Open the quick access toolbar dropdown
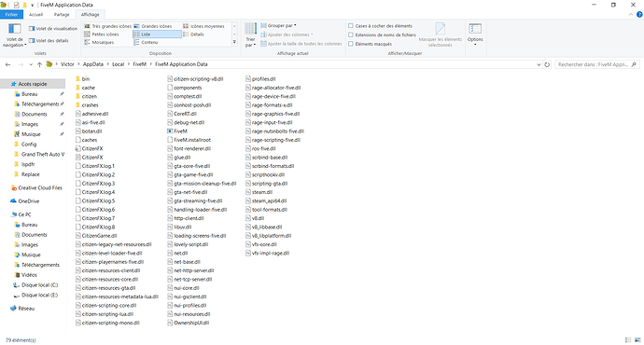The height and width of the screenshot is (345, 644). click(32, 5)
